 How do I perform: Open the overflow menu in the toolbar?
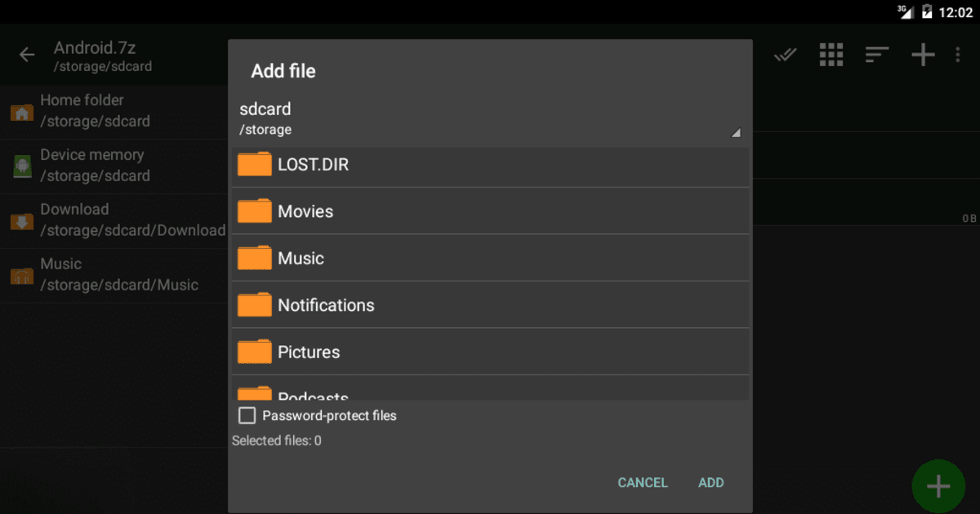pyautogui.click(x=958, y=55)
